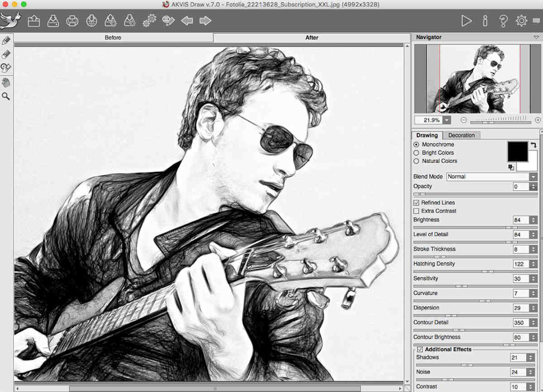Open Preferences with the gear icon
Image resolution: width=543 pixels, height=392 pixels.
coord(521,21)
